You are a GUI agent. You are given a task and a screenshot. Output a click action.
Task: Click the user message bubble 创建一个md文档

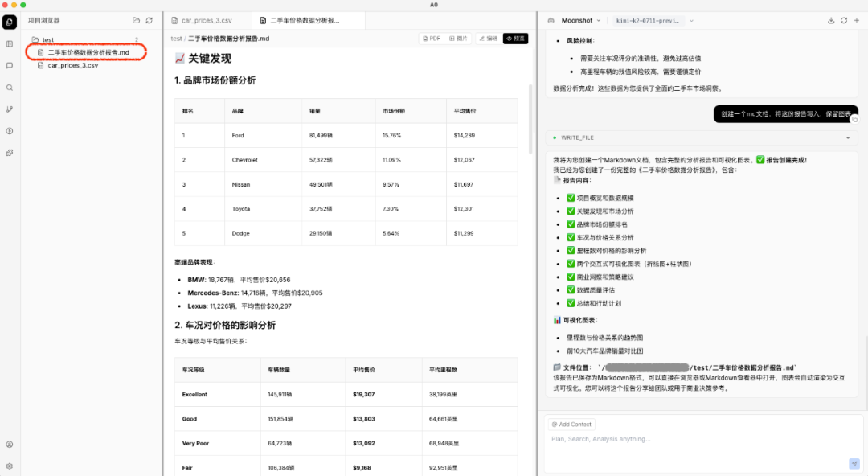click(785, 113)
